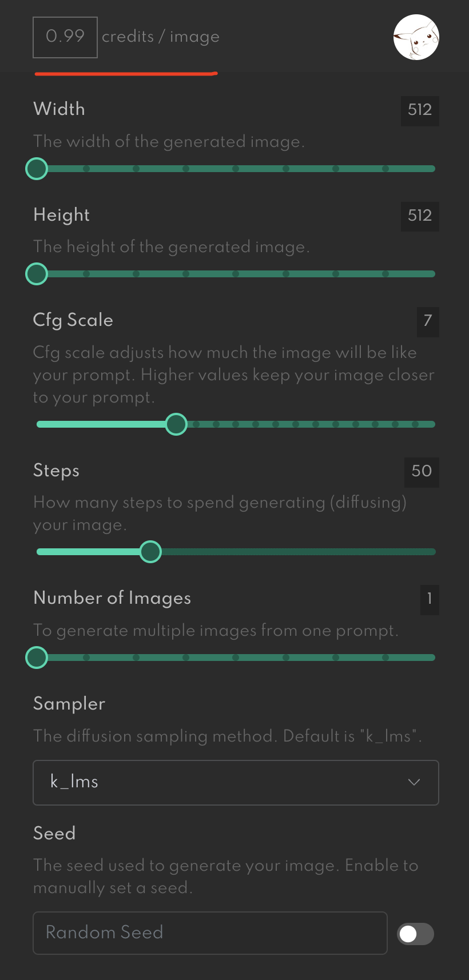Click the Random Seed input field

pos(210,933)
